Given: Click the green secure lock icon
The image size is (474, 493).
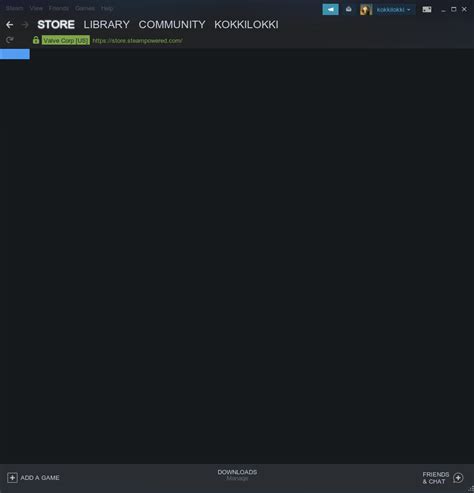Looking at the screenshot, I should click(36, 40).
